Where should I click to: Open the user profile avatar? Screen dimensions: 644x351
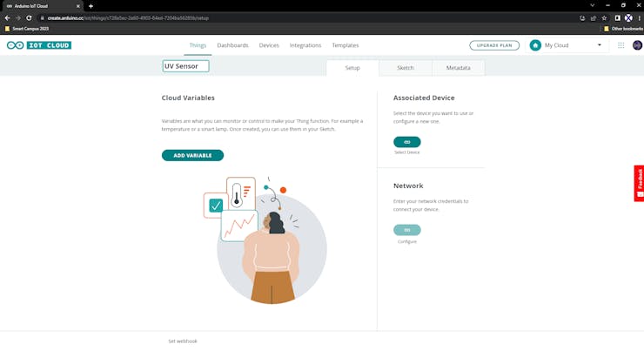click(637, 45)
